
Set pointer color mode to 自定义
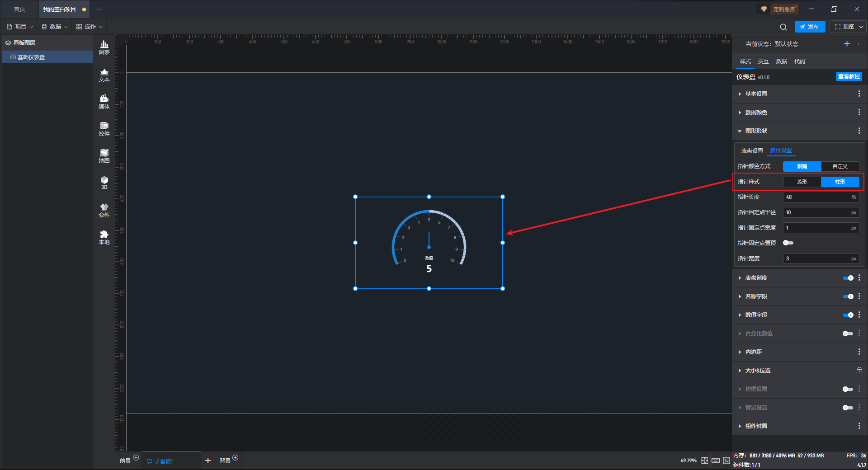(840, 166)
